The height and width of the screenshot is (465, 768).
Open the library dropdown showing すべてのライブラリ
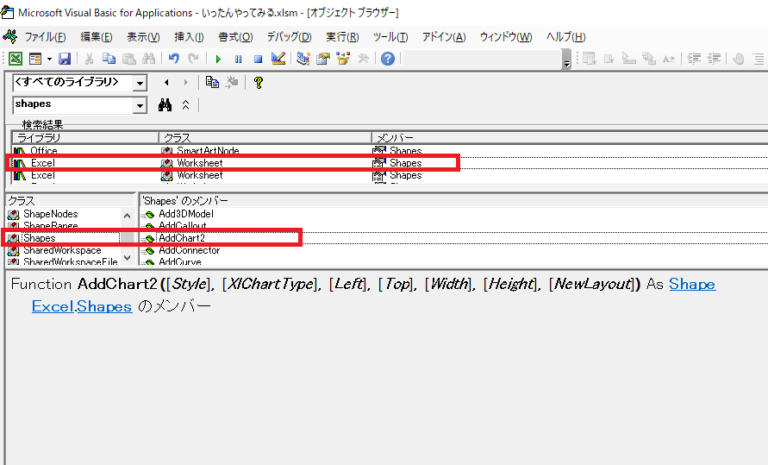click(x=139, y=83)
